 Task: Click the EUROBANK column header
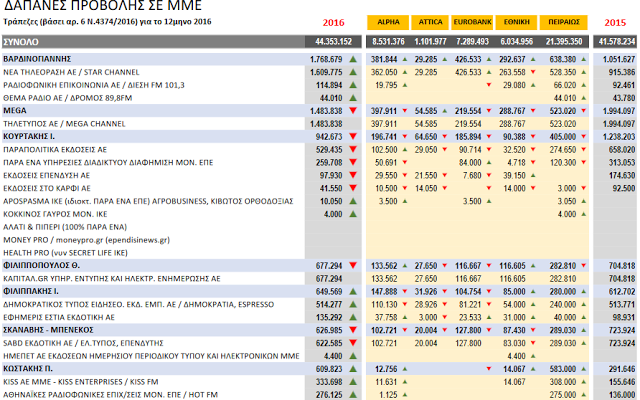click(x=472, y=22)
